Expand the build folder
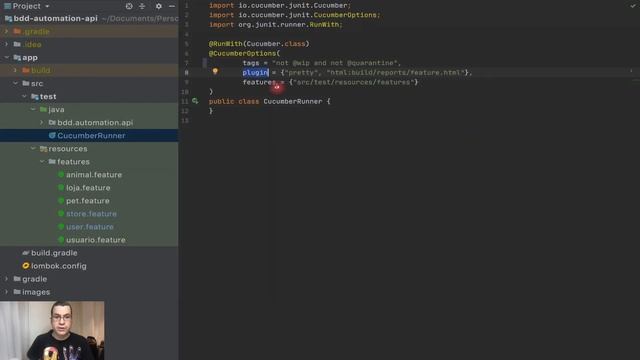The width and height of the screenshot is (640, 360). [x=15, y=70]
